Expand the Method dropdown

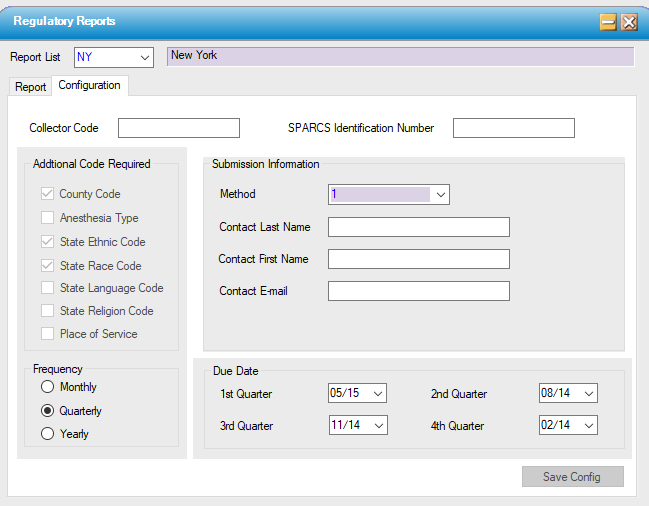pos(441,195)
